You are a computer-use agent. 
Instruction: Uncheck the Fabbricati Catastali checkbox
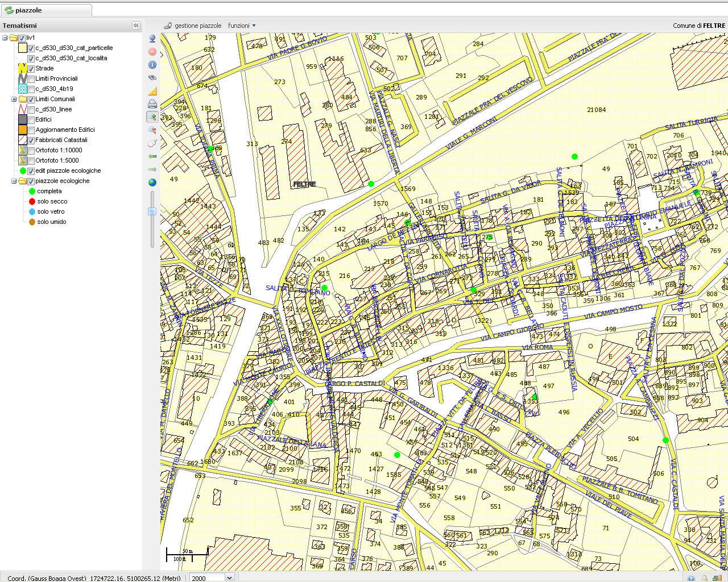point(31,140)
